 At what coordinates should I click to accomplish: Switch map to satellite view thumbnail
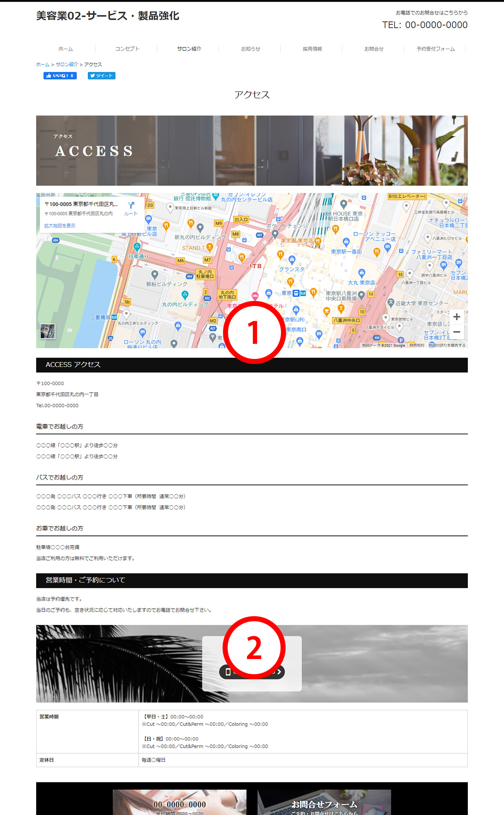(47, 331)
